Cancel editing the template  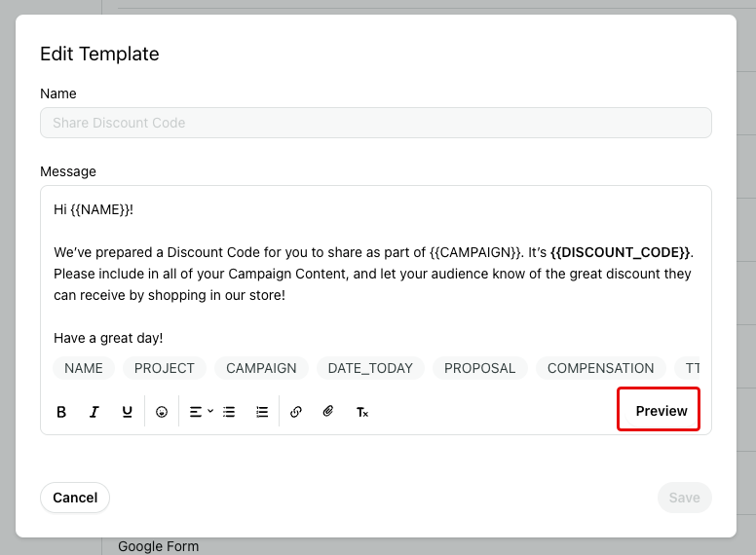point(75,498)
